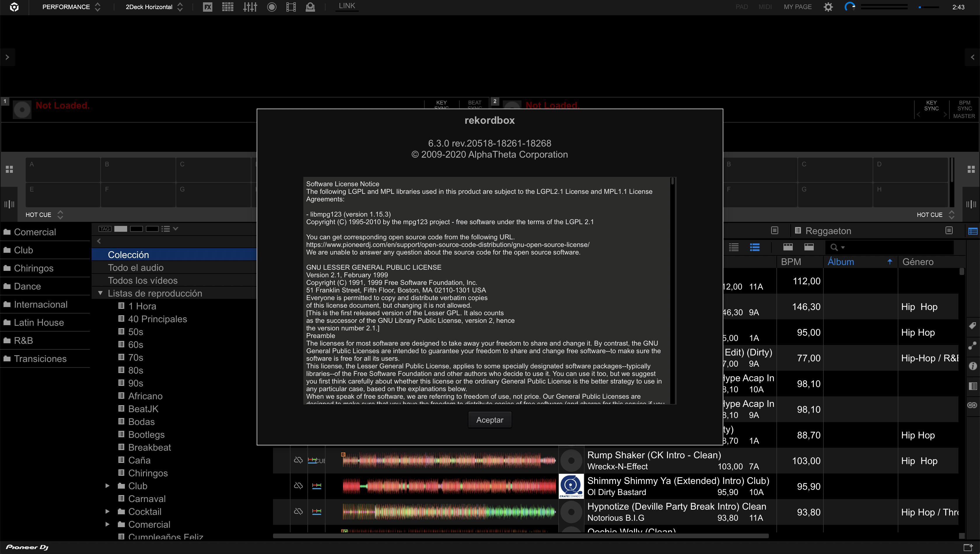980x554 pixels.
Task: Expand the Cocktail folder in the tree
Action: (x=107, y=511)
